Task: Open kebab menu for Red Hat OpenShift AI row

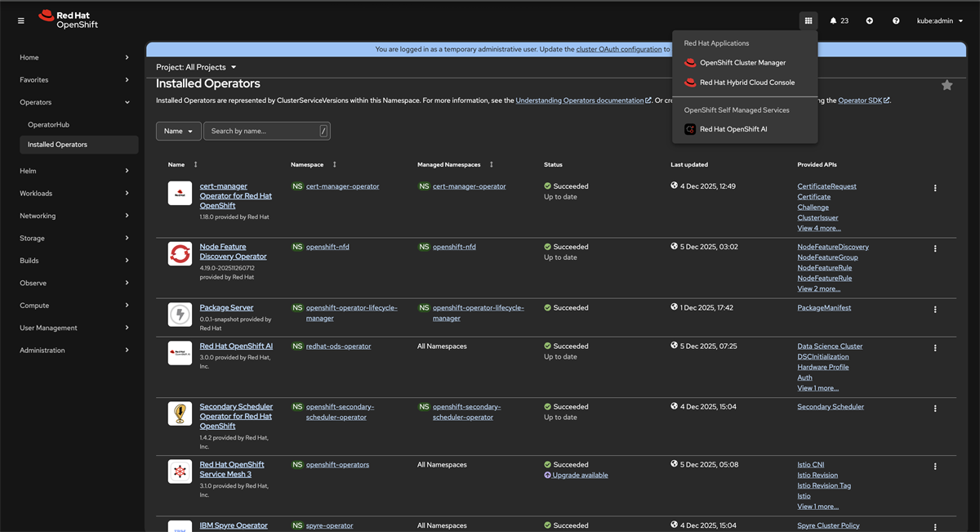Action: pyautogui.click(x=935, y=348)
